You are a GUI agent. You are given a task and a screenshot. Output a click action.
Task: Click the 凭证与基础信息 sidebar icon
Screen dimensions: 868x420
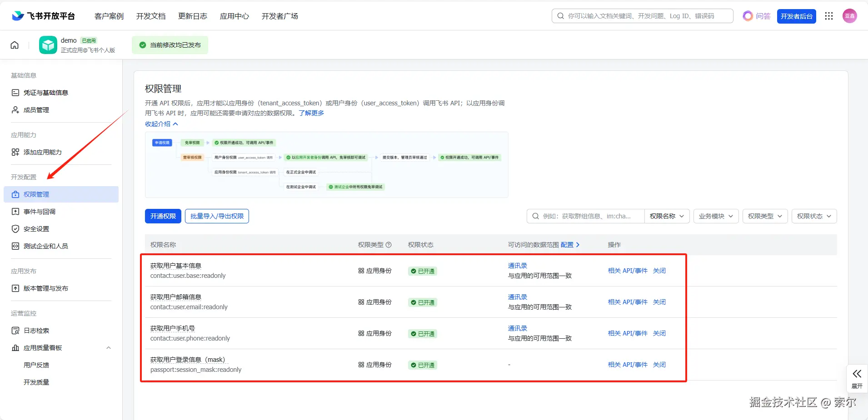[x=15, y=93]
